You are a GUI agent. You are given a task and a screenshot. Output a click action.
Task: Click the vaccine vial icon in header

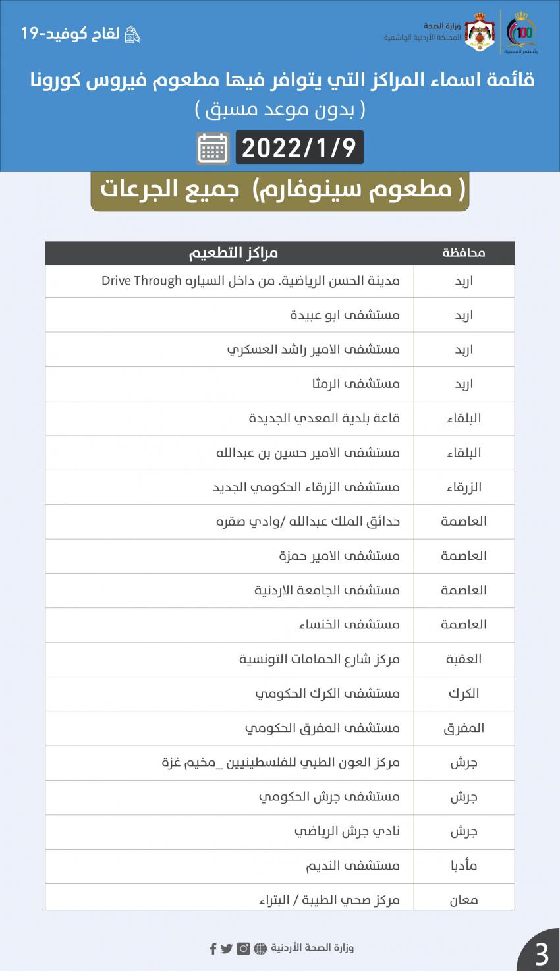[132, 34]
